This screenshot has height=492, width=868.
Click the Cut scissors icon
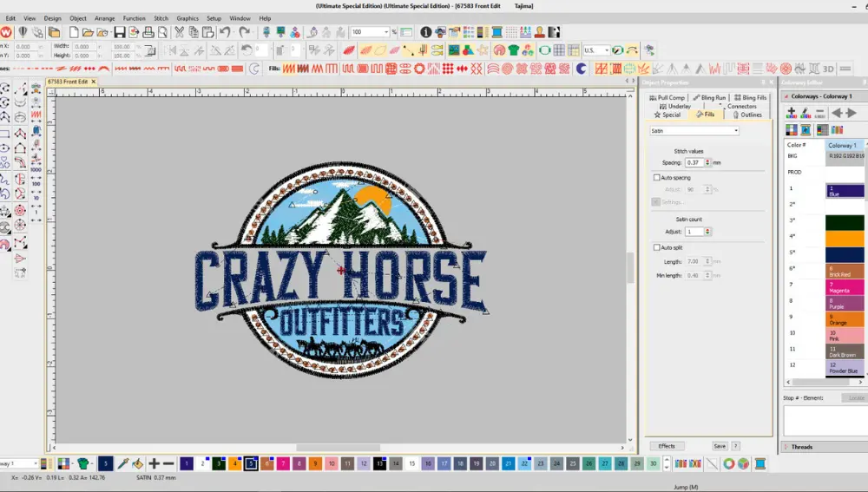pyautogui.click(x=180, y=33)
